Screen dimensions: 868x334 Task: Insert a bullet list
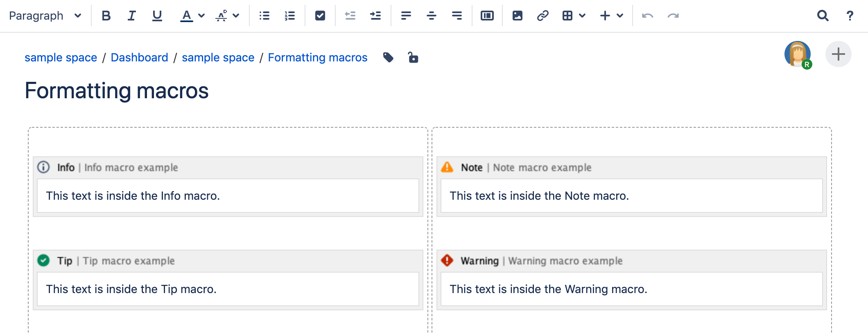pos(264,16)
